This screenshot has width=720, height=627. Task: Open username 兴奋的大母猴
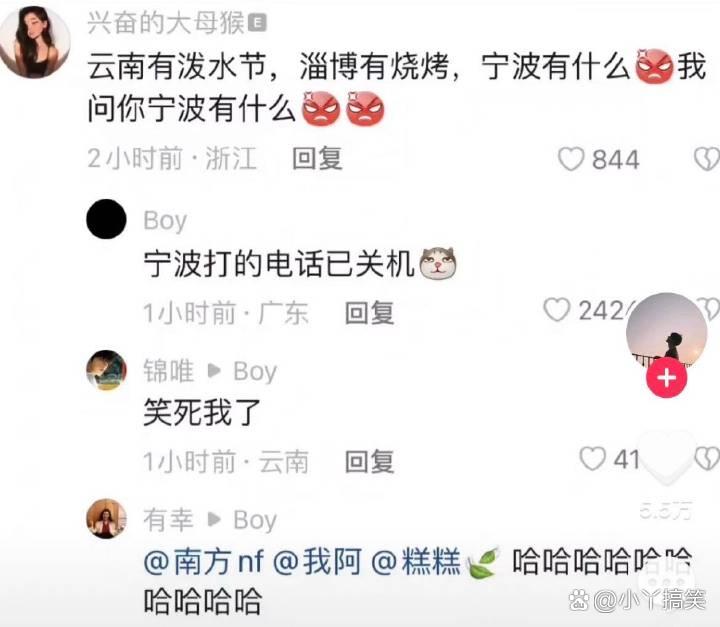165,23
